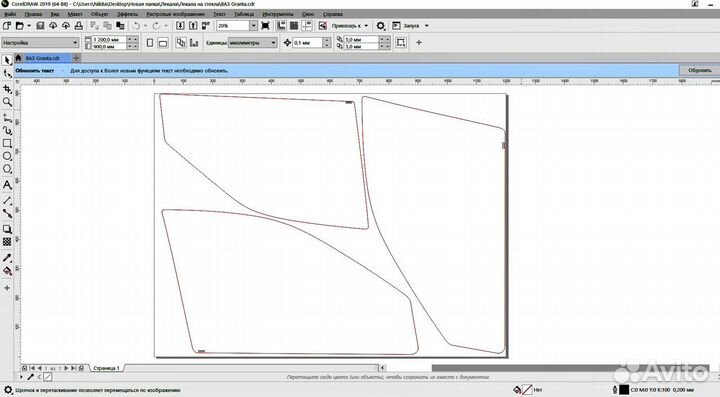Select the Interactive Fill bucket tool
Viewport: 720px width, 397px height.
[7, 271]
